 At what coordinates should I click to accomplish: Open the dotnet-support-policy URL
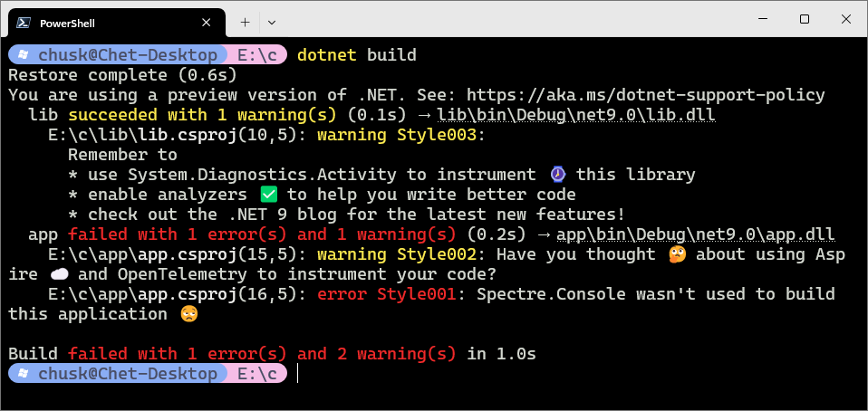click(645, 95)
